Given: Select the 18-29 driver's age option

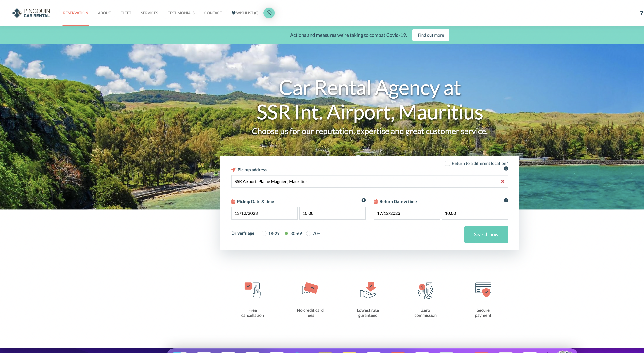Looking at the screenshot, I should click(x=264, y=234).
